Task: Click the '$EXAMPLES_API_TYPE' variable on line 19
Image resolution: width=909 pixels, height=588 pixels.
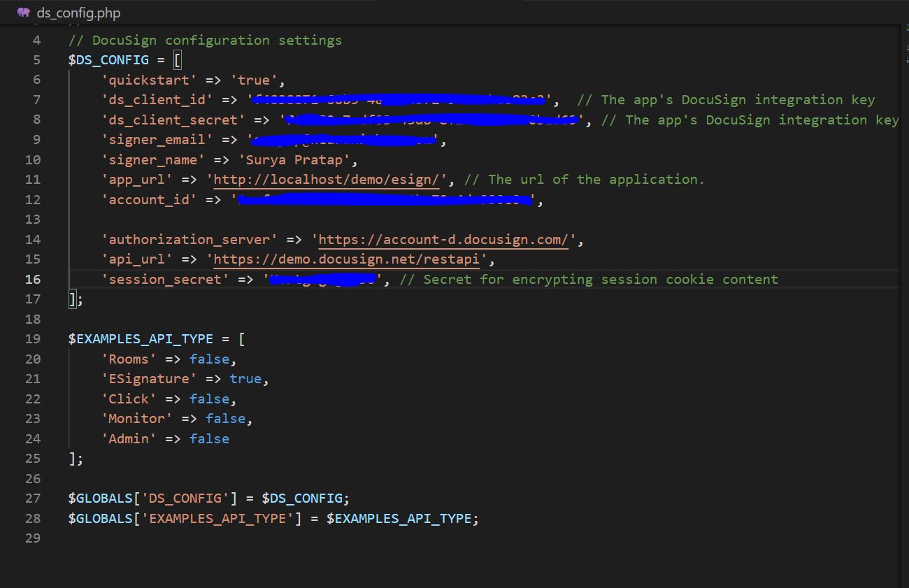Action: [141, 339]
